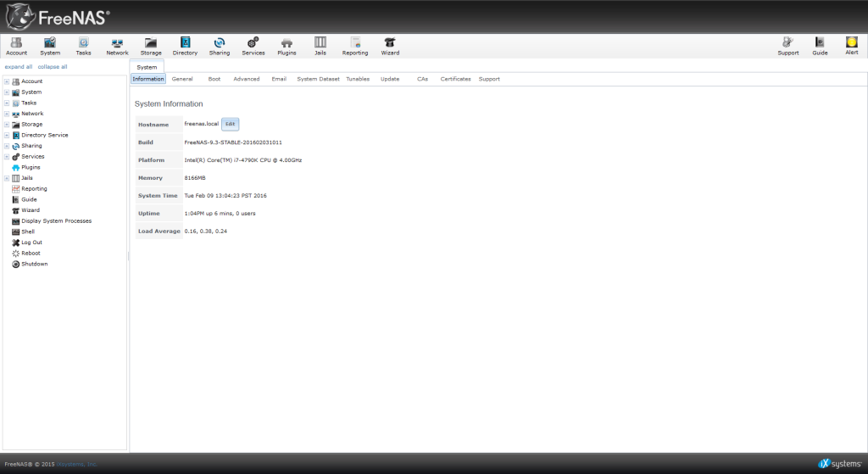This screenshot has height=474, width=868.
Task: Check the yellow Alert indicator
Action: (851, 46)
